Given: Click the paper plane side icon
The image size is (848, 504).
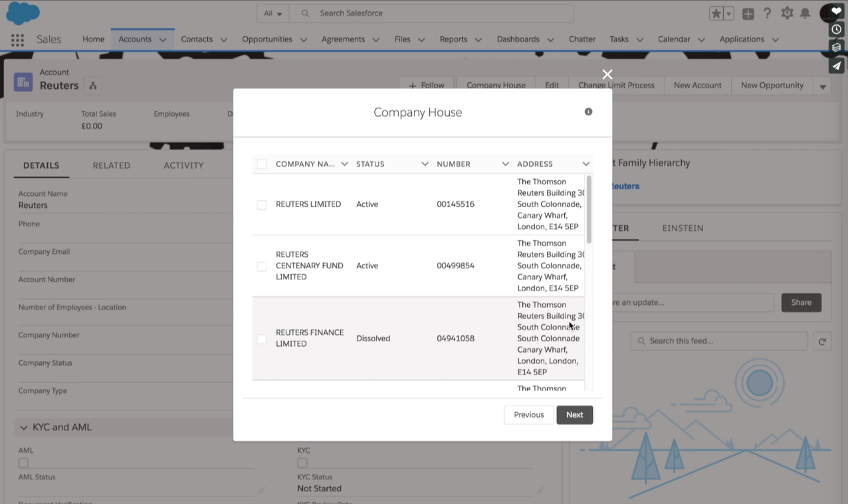Looking at the screenshot, I should click(837, 65).
